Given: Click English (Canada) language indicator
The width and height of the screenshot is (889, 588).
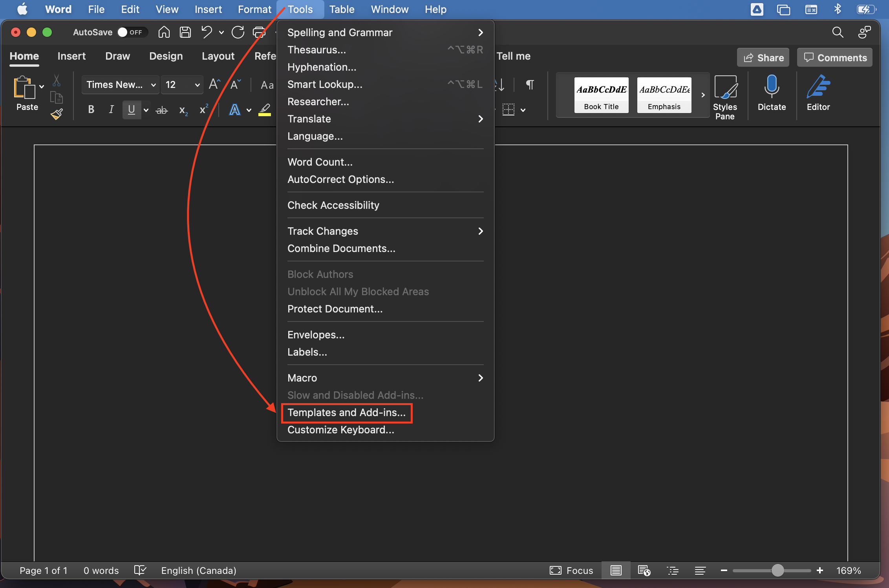Looking at the screenshot, I should tap(199, 570).
